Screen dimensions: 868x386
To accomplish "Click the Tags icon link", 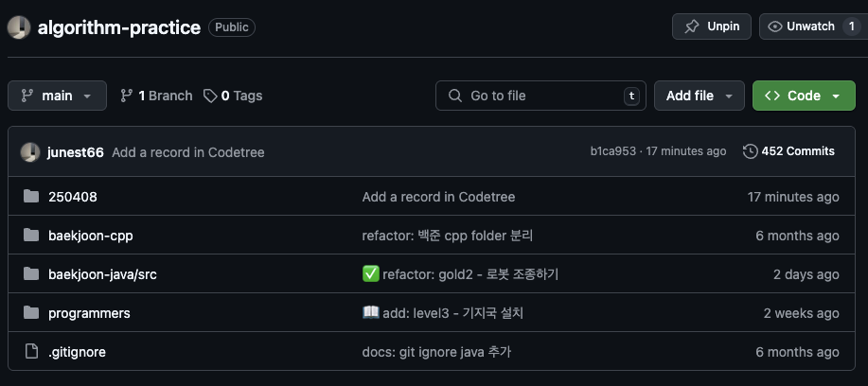I will [x=210, y=96].
